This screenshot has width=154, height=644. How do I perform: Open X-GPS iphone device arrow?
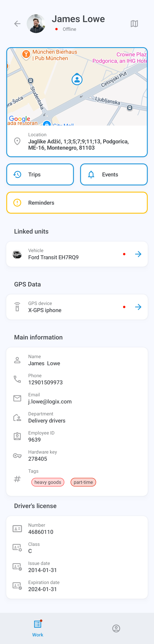(138, 307)
